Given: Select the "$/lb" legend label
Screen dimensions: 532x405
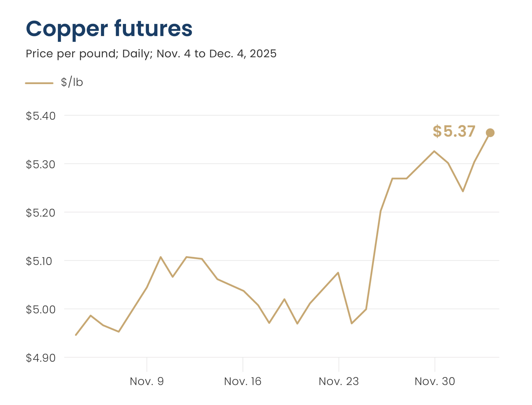Looking at the screenshot, I should pyautogui.click(x=72, y=82).
